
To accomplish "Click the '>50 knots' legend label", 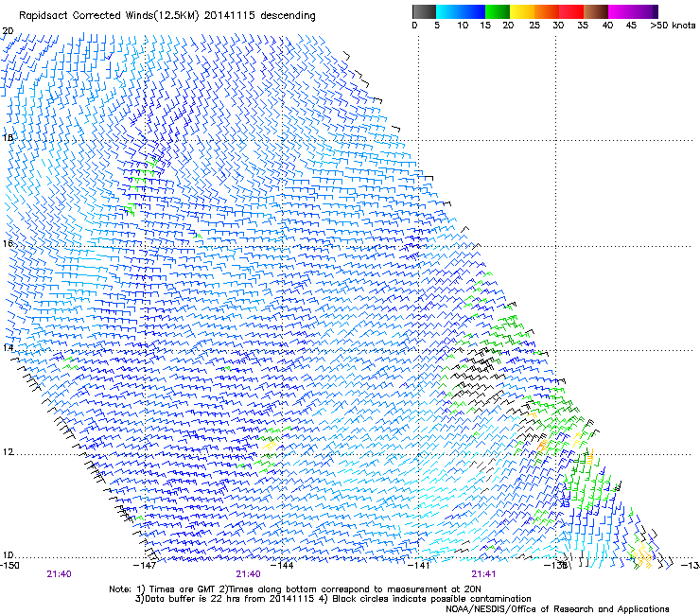I will [673, 26].
